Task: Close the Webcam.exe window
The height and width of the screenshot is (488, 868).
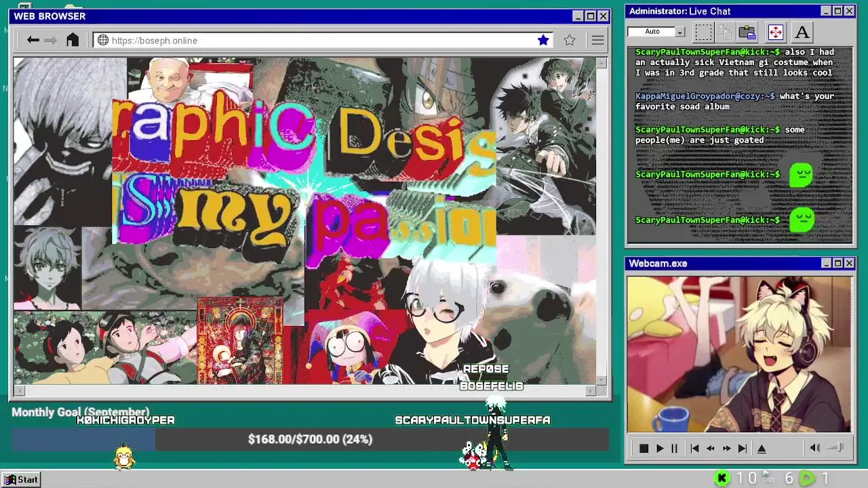Action: 849,263
